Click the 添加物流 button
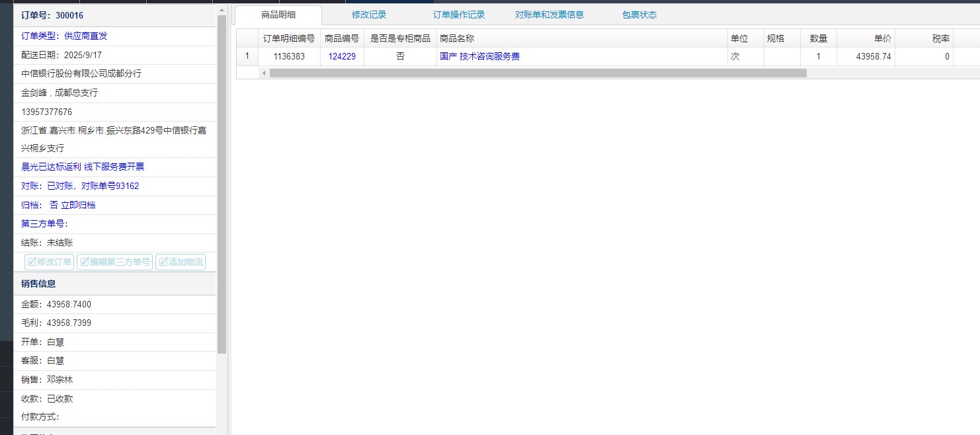Screen dimensions: 980x435 pyautogui.click(x=180, y=262)
